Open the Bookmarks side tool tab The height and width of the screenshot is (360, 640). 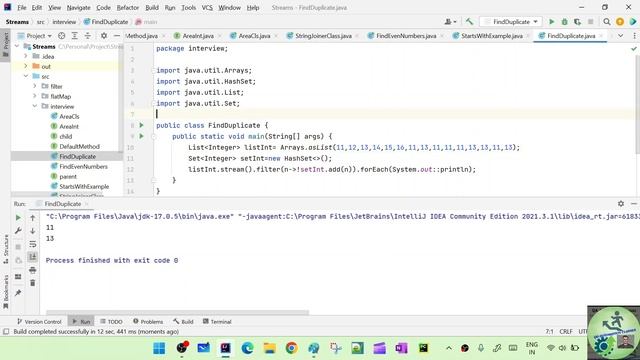point(6,291)
